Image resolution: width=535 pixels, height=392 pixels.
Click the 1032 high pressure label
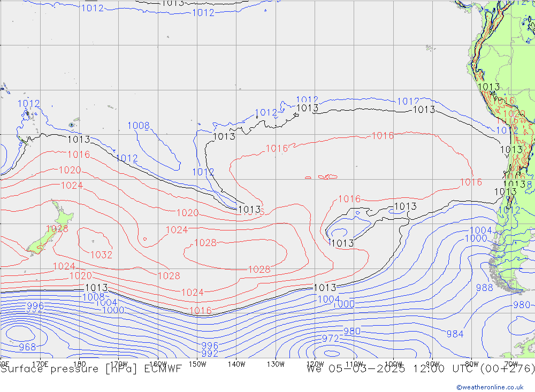pyautogui.click(x=101, y=255)
